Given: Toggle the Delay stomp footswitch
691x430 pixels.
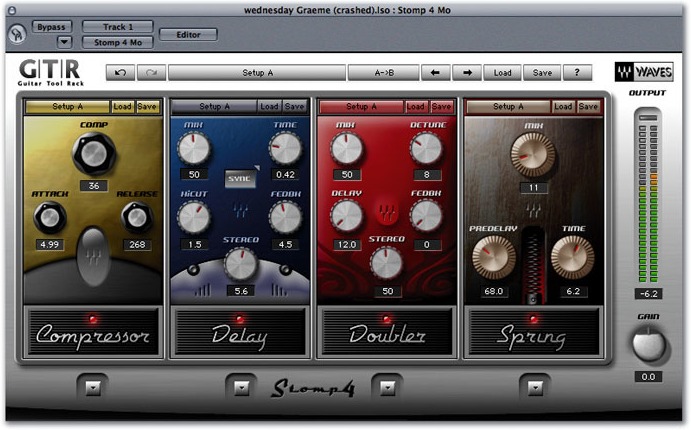Looking at the screenshot, I should [x=240, y=332].
